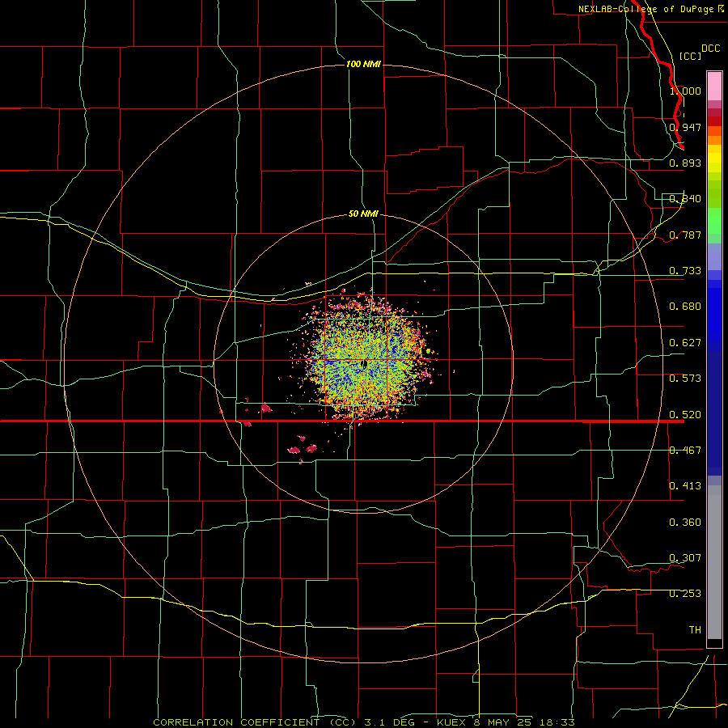Click the 0.627 scale value
This screenshot has width=728, height=728.
tap(685, 343)
